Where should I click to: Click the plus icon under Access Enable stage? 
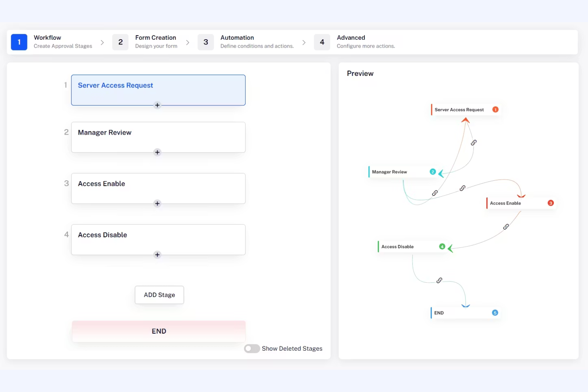tap(157, 203)
